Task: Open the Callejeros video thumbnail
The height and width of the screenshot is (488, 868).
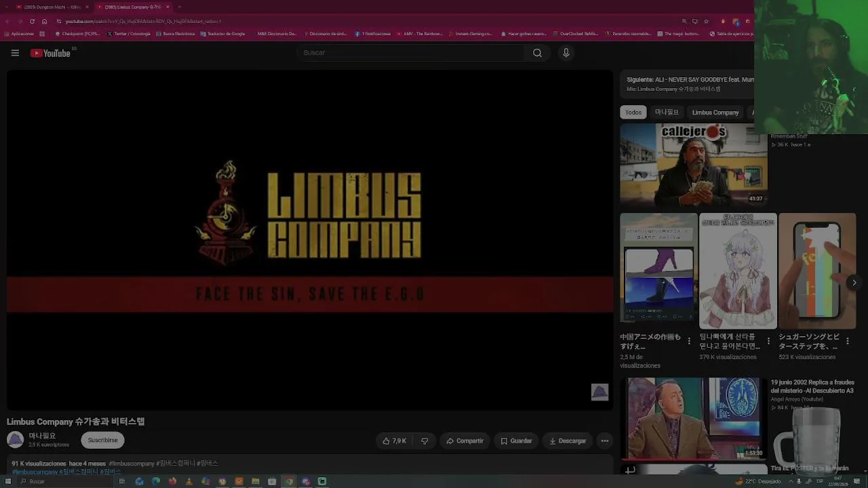Action: pyautogui.click(x=694, y=165)
